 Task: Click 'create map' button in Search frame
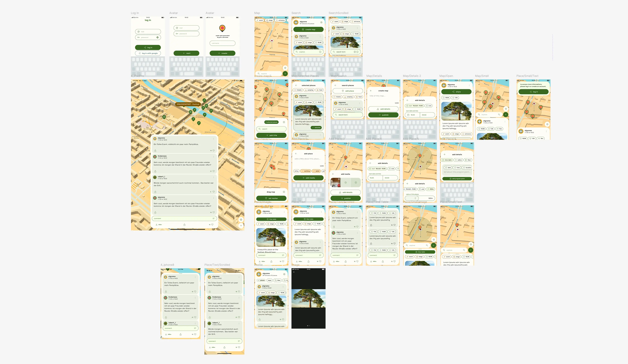pos(308,29)
